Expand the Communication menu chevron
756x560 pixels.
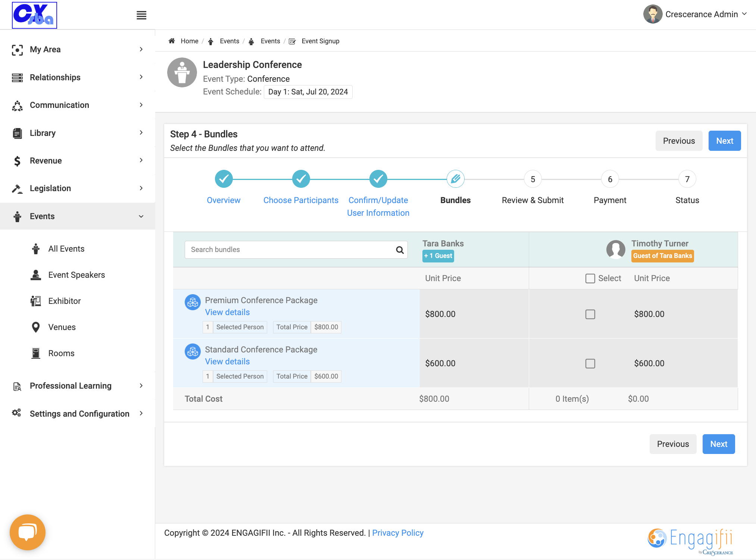pos(141,105)
